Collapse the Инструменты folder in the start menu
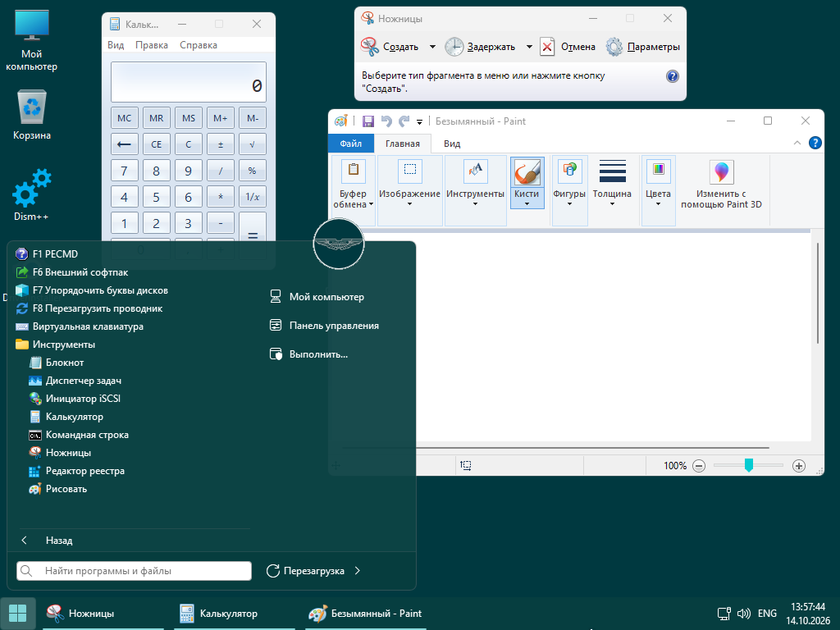 [56, 345]
